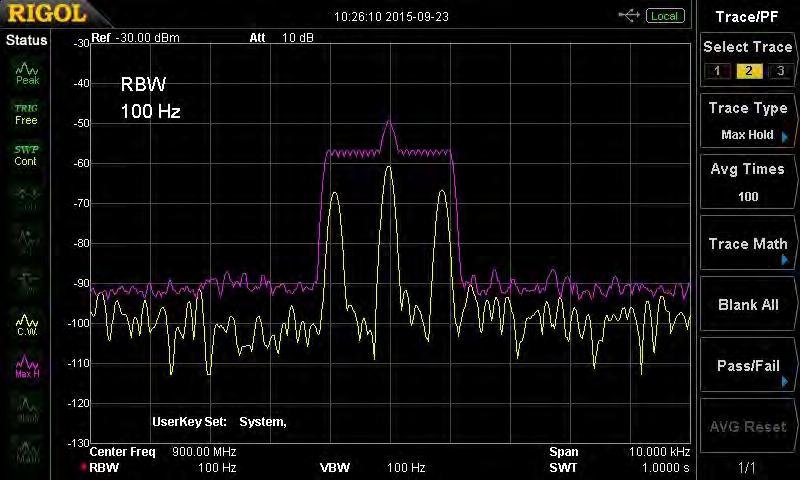
Task: Click the Att 10 dB readout
Action: point(281,38)
